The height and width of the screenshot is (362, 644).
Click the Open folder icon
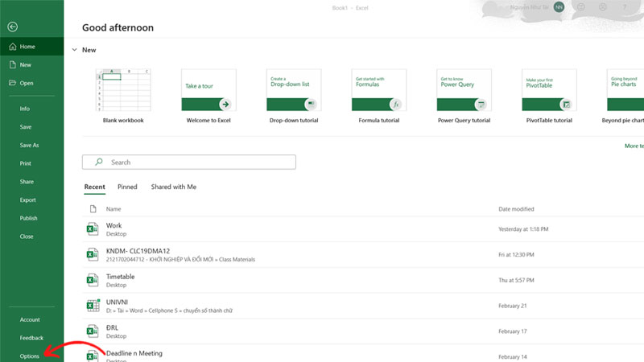12,83
